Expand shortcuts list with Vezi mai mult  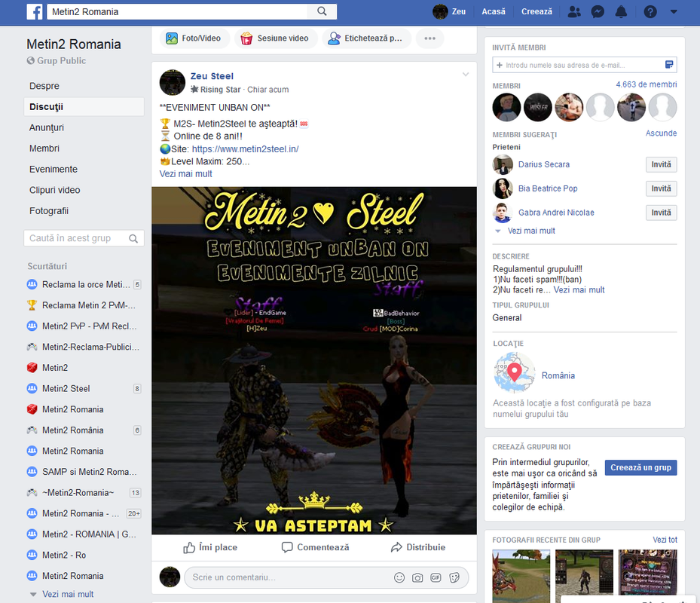[67, 594]
